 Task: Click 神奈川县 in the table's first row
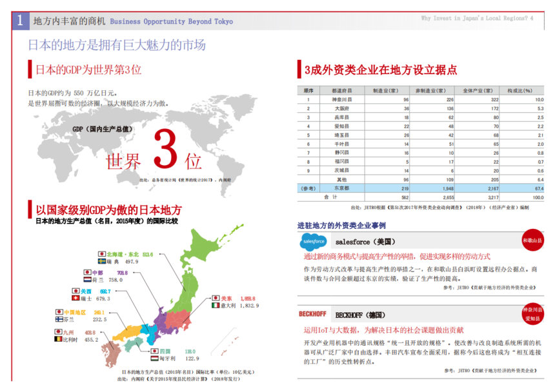click(x=342, y=100)
